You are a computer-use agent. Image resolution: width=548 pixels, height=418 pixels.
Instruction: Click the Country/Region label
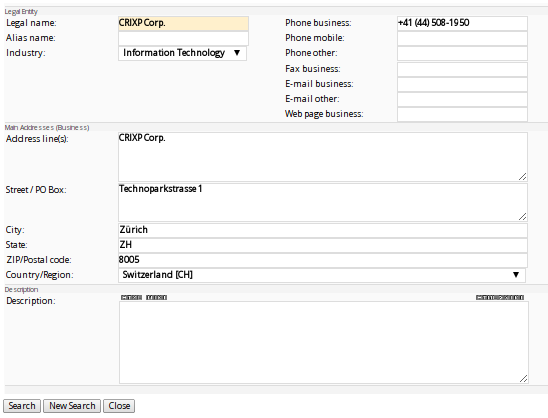(39, 275)
